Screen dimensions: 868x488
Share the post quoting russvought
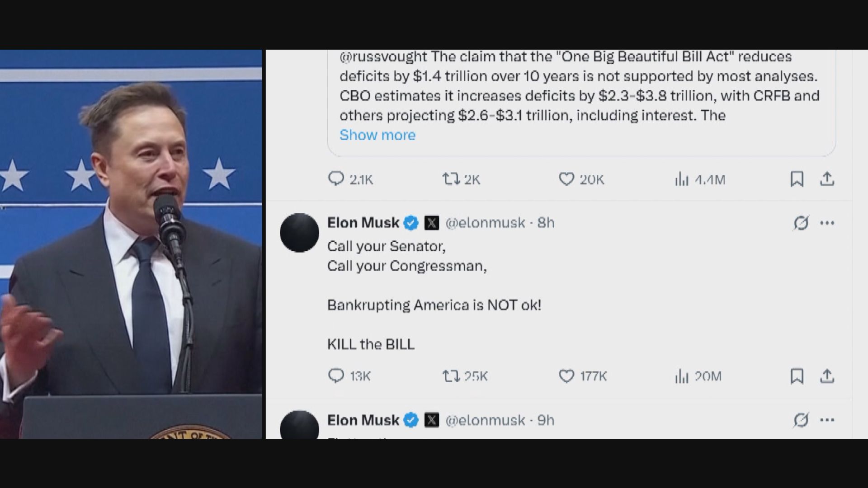827,179
